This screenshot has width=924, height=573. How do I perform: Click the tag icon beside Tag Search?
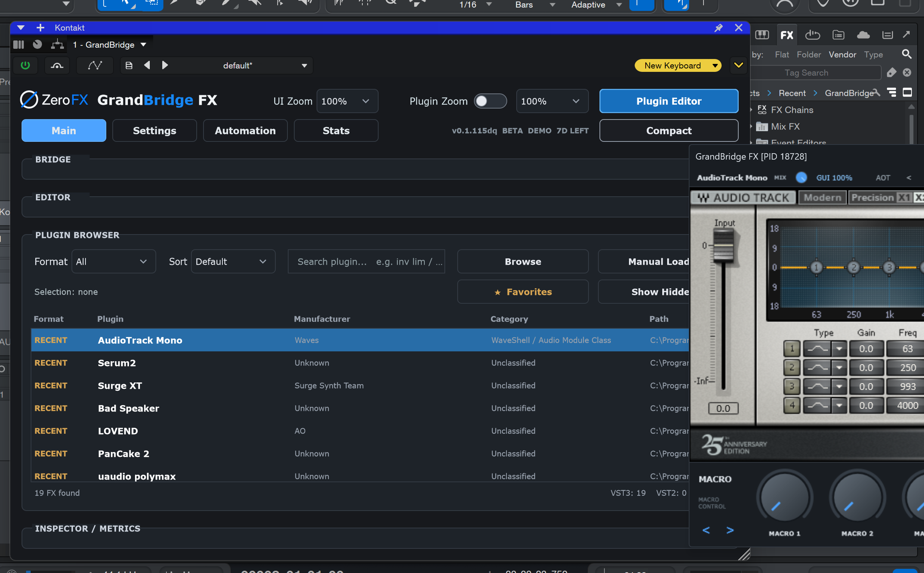pos(891,72)
